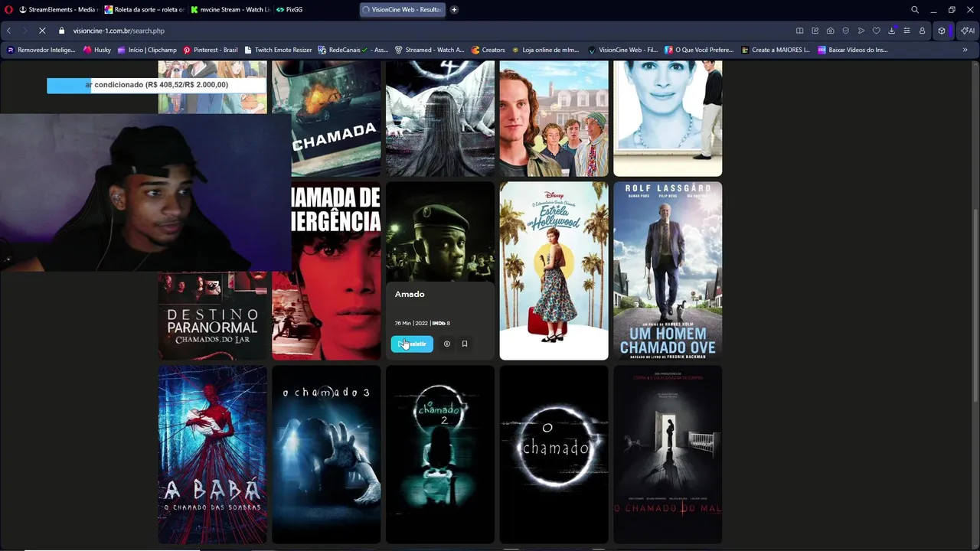Open Streamed - Watch bookmark
Viewport: 980px width, 551px height.
(x=430, y=50)
